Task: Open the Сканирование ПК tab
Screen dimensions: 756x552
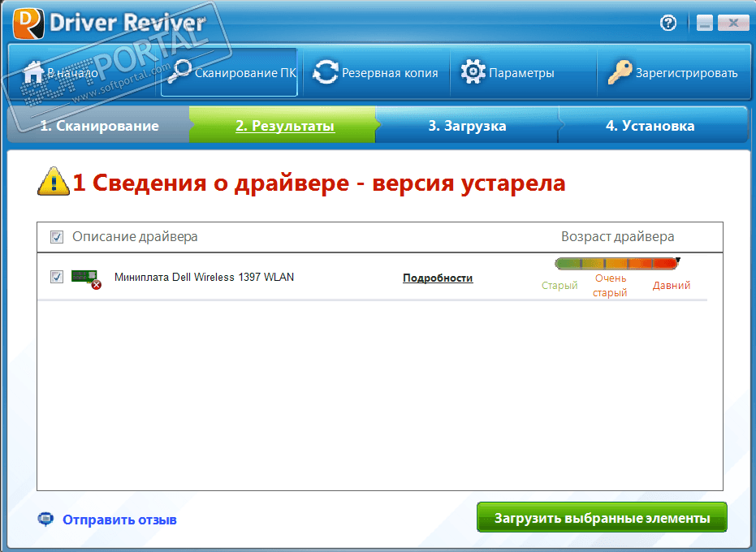Action: pos(229,72)
